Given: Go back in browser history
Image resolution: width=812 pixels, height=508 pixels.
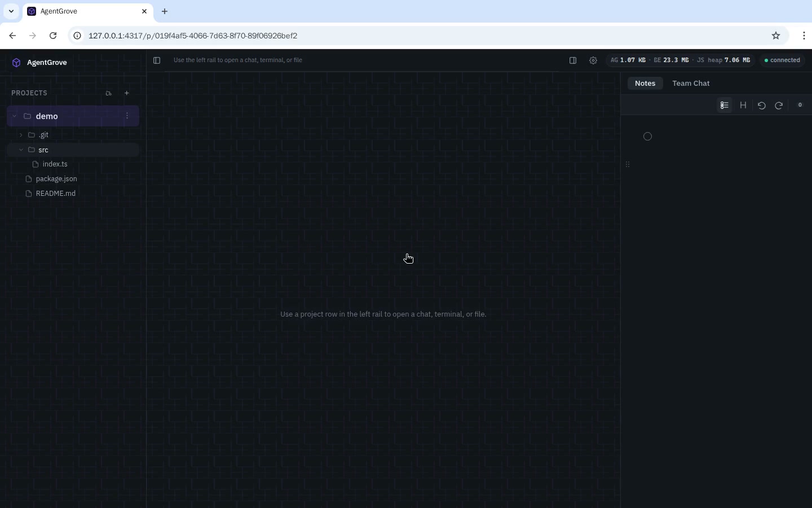Looking at the screenshot, I should [12, 36].
